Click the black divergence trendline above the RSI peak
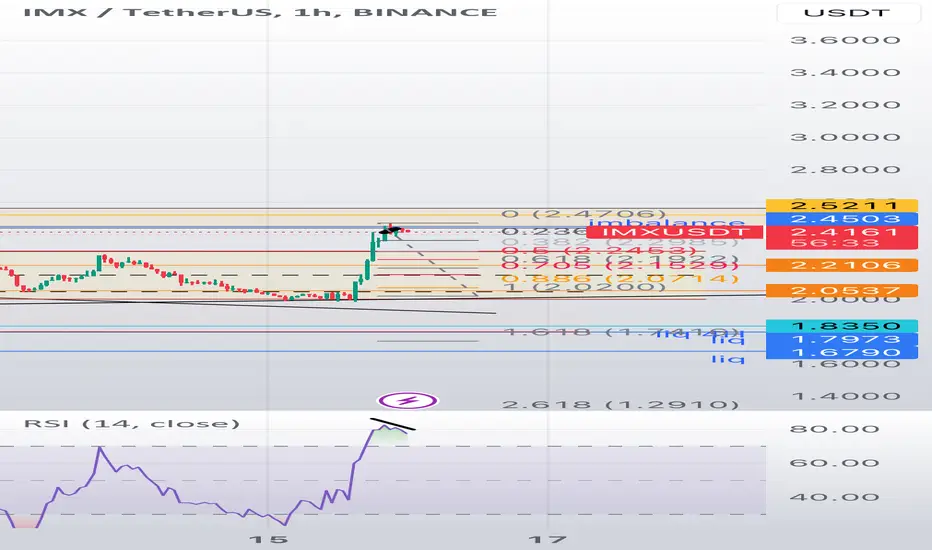Screen dimensions: 932x550 pyautogui.click(x=392, y=424)
